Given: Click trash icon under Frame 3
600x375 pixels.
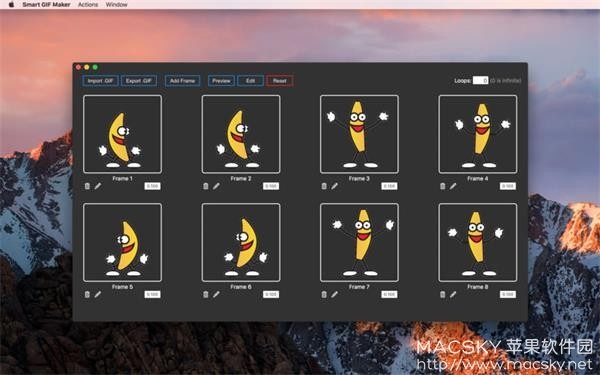Looking at the screenshot, I should tap(324, 186).
